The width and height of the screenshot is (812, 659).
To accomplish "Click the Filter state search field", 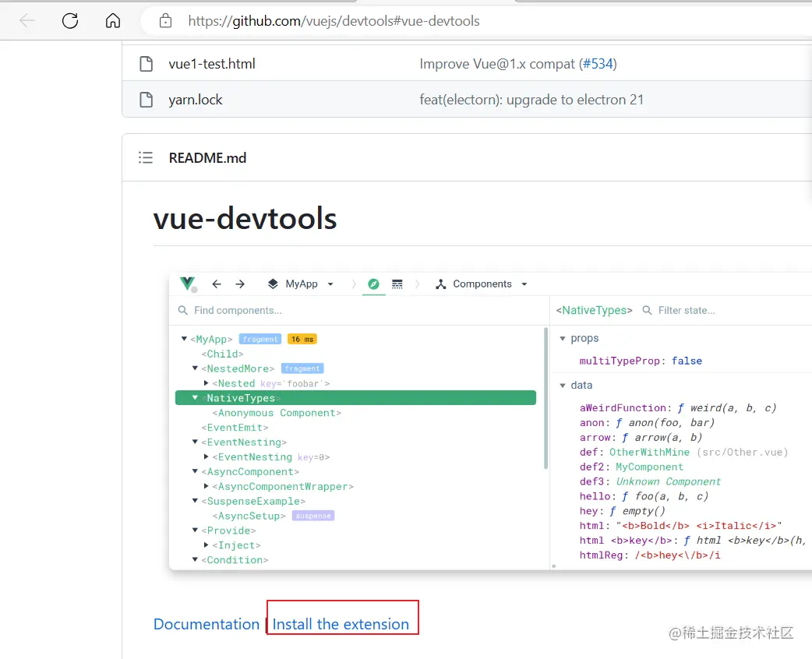I will coord(687,310).
